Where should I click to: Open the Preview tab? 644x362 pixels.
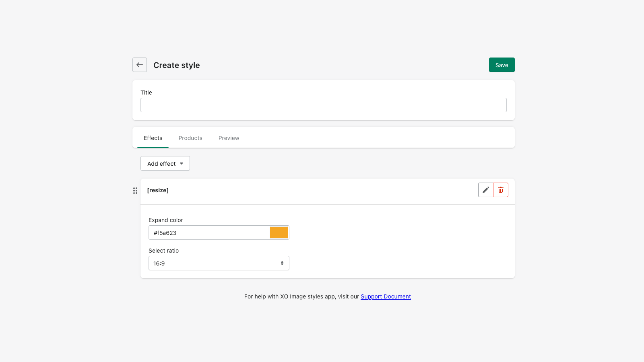coord(229,138)
